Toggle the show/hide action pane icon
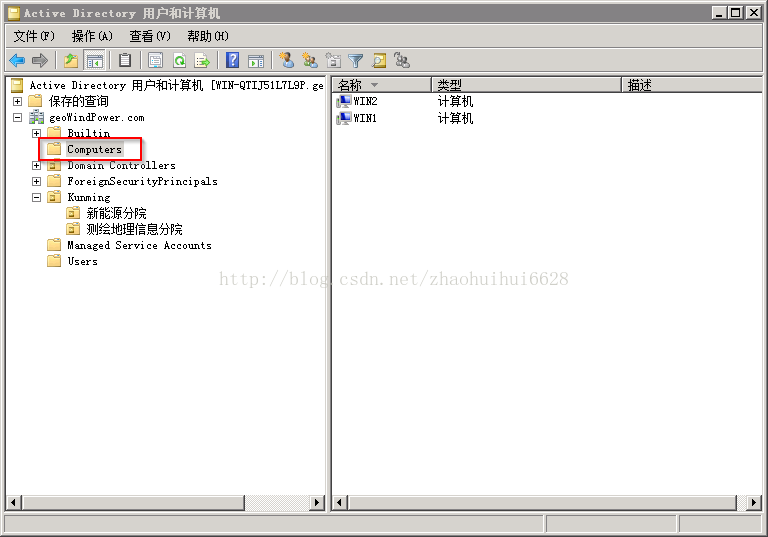This screenshot has width=768, height=537. (x=256, y=61)
